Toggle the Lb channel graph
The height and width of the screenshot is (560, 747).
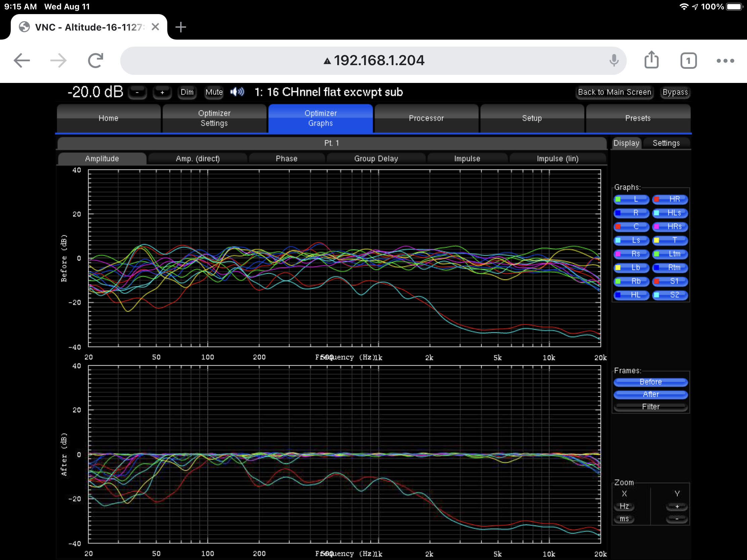pyautogui.click(x=631, y=268)
